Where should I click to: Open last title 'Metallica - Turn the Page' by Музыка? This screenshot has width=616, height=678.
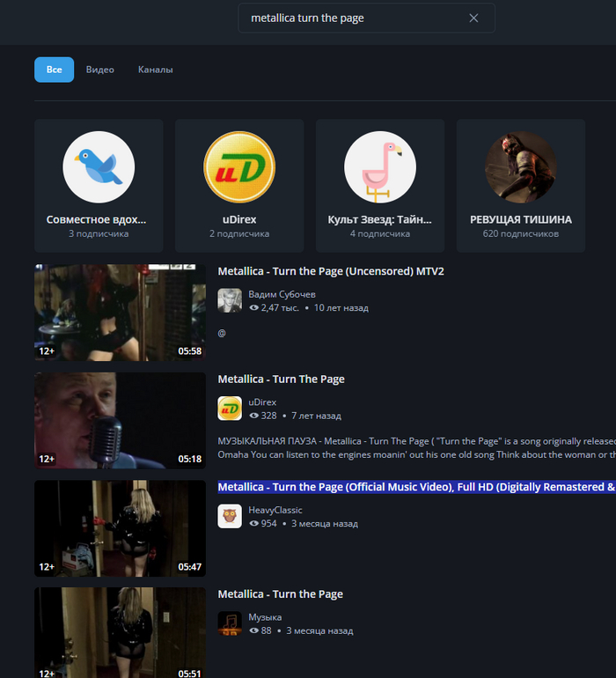pos(280,594)
